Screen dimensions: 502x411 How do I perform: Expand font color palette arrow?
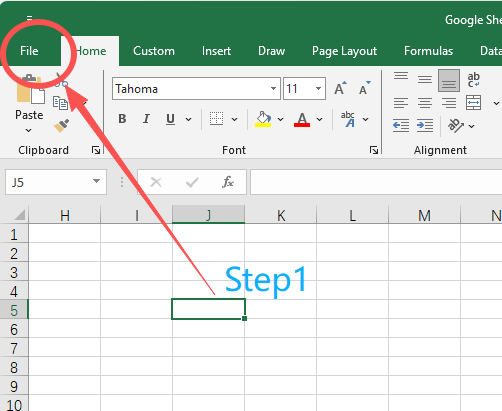pos(319,119)
